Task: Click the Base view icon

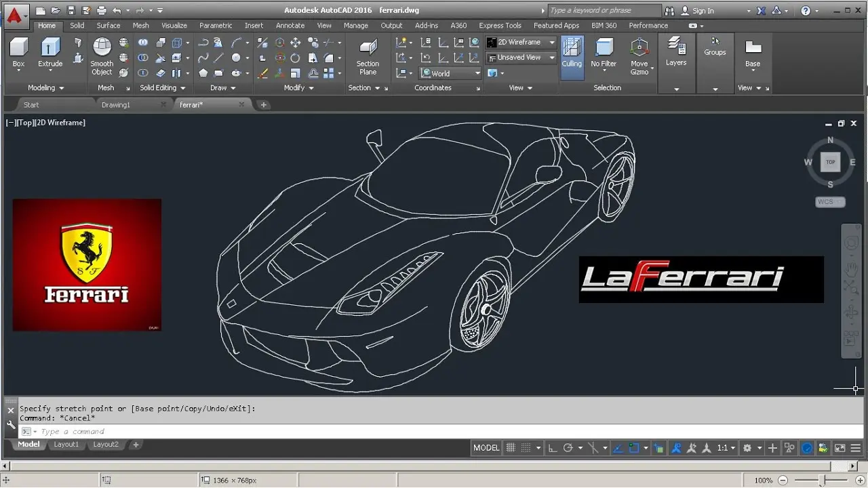Action: [x=753, y=53]
